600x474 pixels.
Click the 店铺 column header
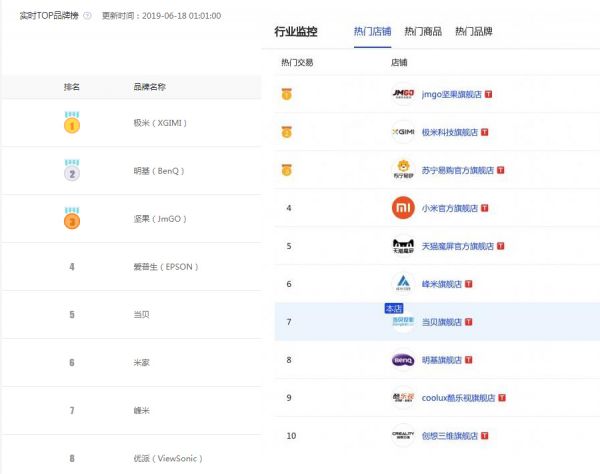[399, 62]
